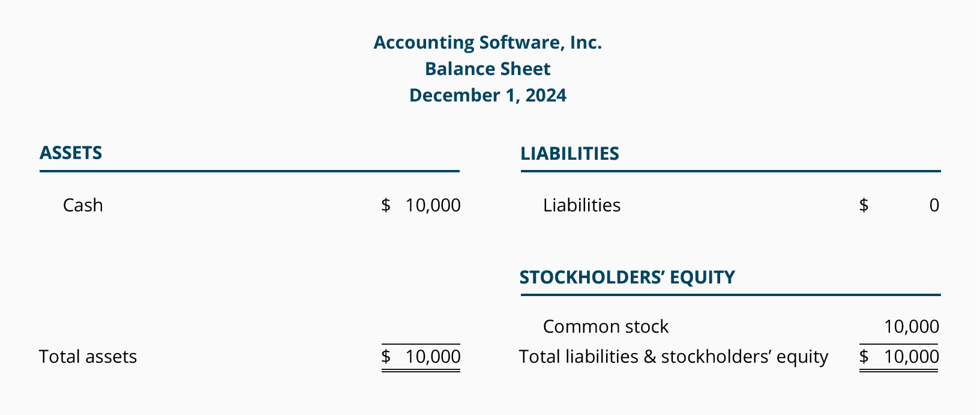Click the dollar sign beside Liabilities amount
The width and height of the screenshot is (980, 415).
click(864, 205)
